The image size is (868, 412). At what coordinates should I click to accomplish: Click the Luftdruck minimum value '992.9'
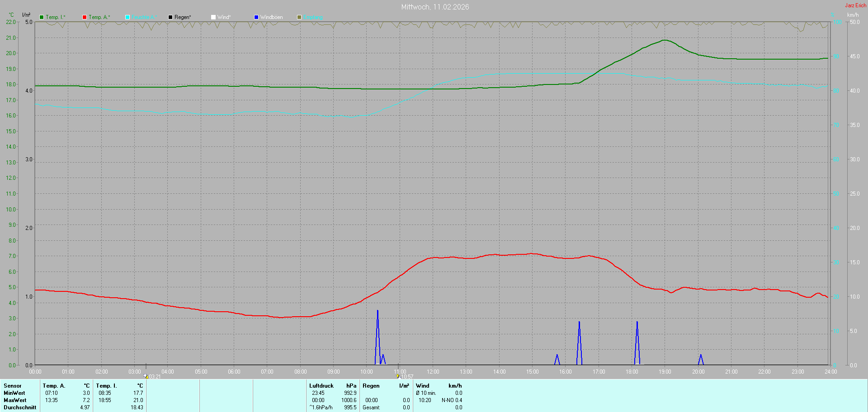350,393
